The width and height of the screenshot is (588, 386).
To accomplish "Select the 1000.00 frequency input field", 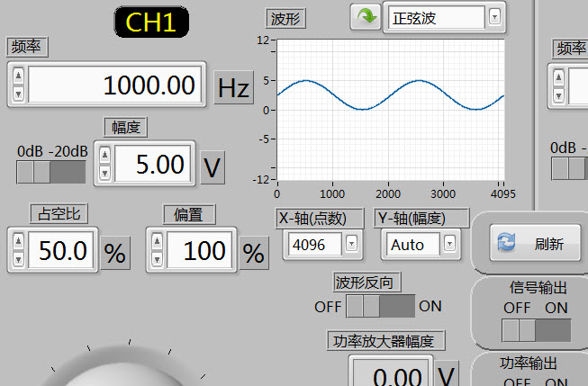I will tap(115, 86).
